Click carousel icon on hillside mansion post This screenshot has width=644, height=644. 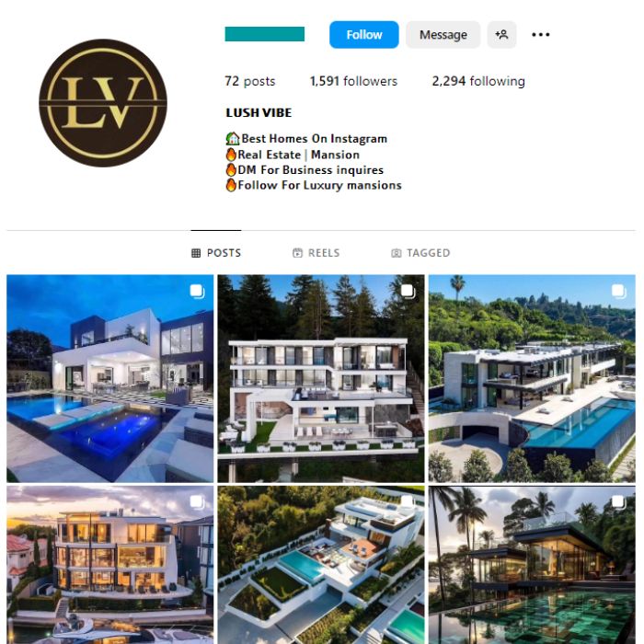[619, 292]
